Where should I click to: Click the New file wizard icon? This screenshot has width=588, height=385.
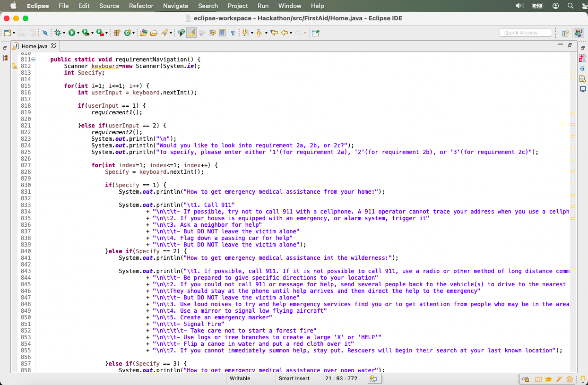pyautogui.click(x=8, y=33)
